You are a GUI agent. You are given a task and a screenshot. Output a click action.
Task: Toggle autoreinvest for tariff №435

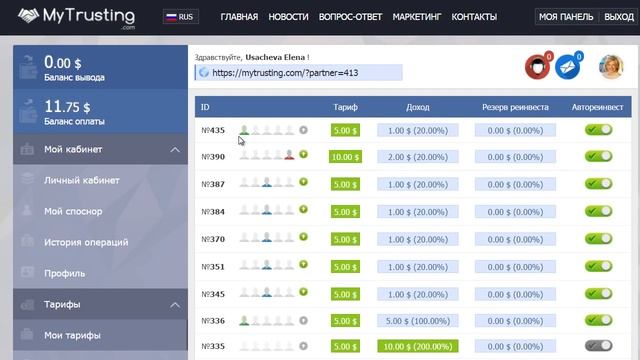(598, 130)
